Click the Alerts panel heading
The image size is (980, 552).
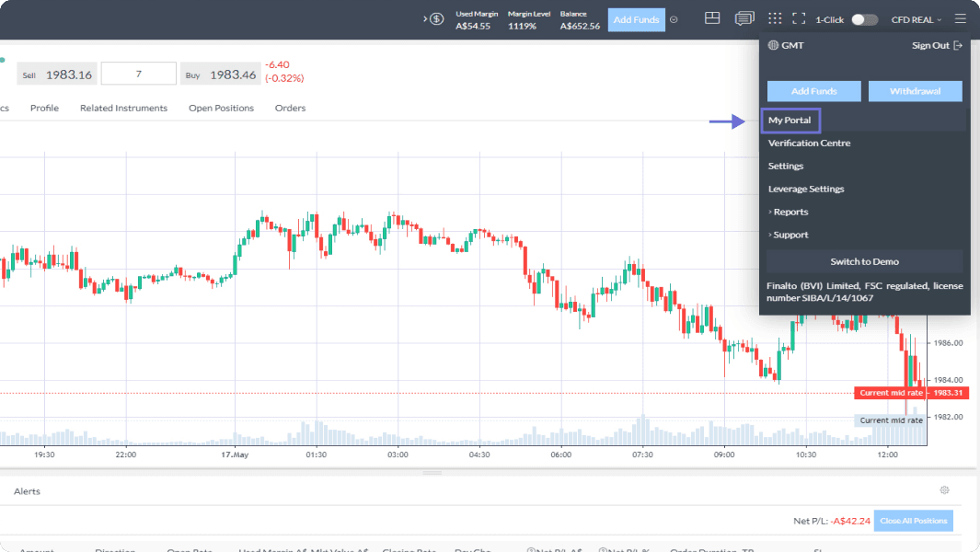click(x=27, y=491)
